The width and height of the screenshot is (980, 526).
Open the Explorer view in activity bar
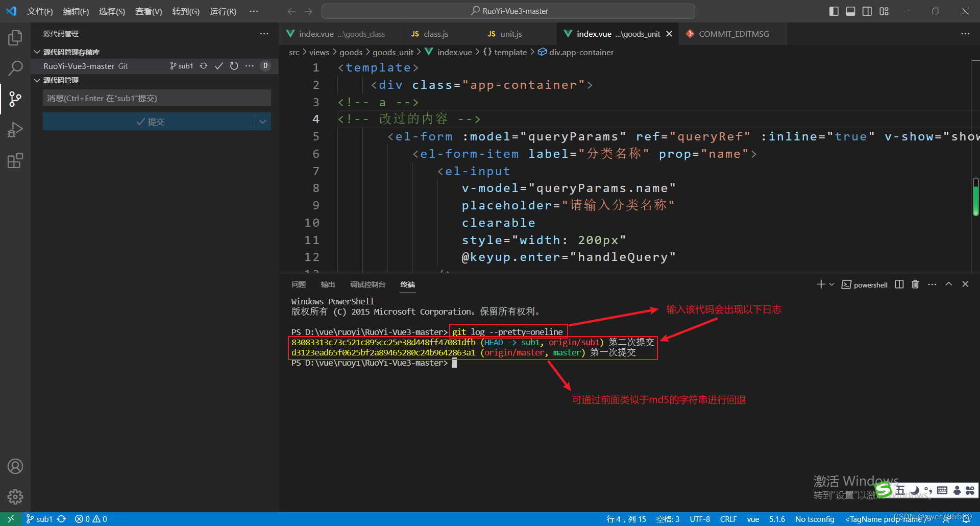coord(15,38)
